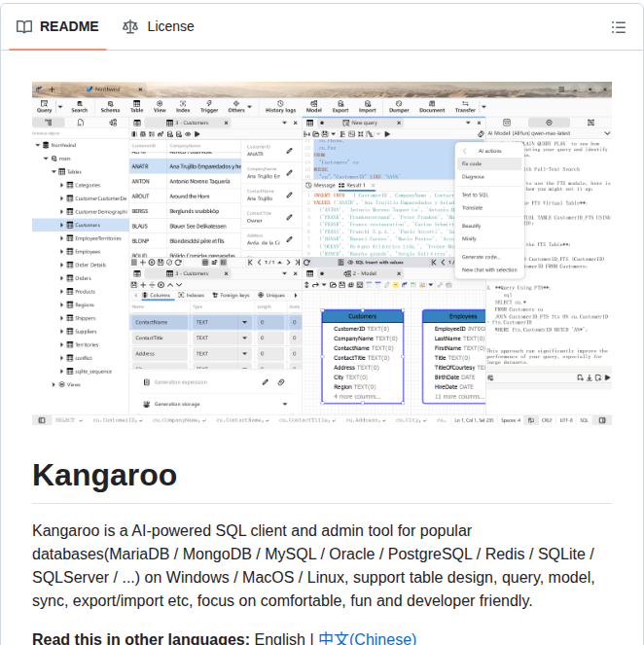This screenshot has width=644, height=645.
Task: Select the Shippers table in the tree
Action: (x=81, y=318)
